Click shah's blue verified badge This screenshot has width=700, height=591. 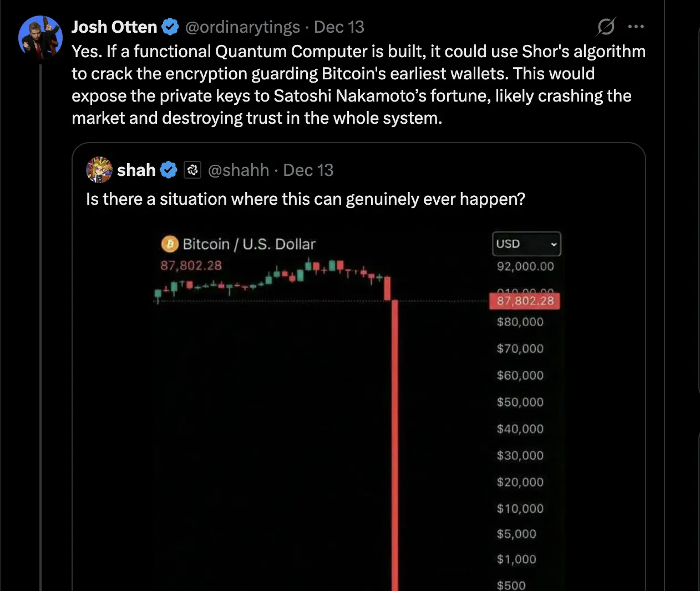169,170
